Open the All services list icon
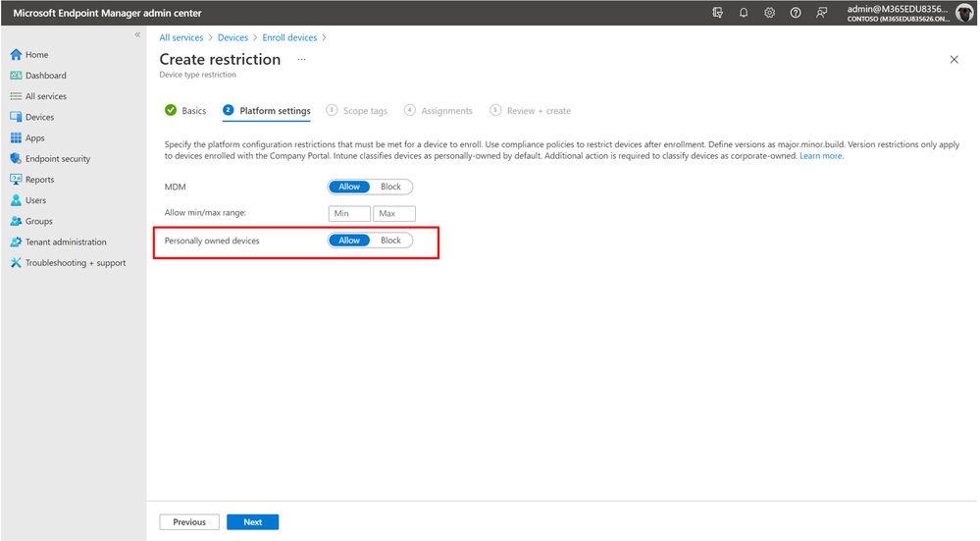This screenshot has width=980, height=541. tap(17, 96)
